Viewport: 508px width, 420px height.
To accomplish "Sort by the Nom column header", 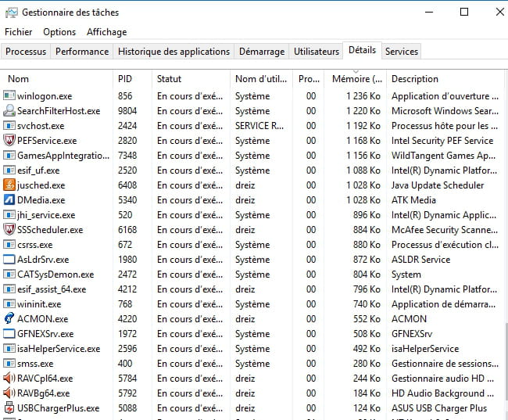I will pyautogui.click(x=57, y=78).
